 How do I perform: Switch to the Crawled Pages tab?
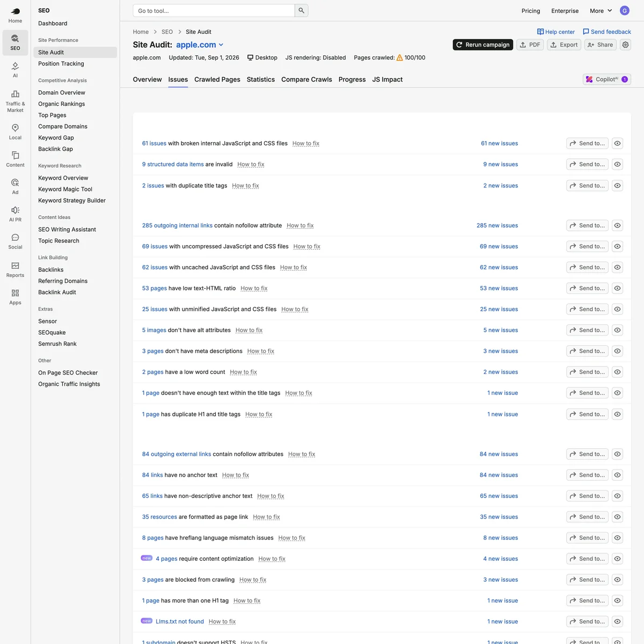coord(217,79)
